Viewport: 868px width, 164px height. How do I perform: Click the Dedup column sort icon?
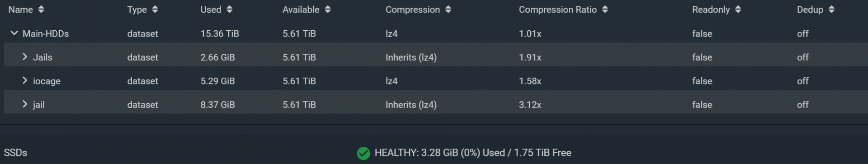(x=831, y=9)
